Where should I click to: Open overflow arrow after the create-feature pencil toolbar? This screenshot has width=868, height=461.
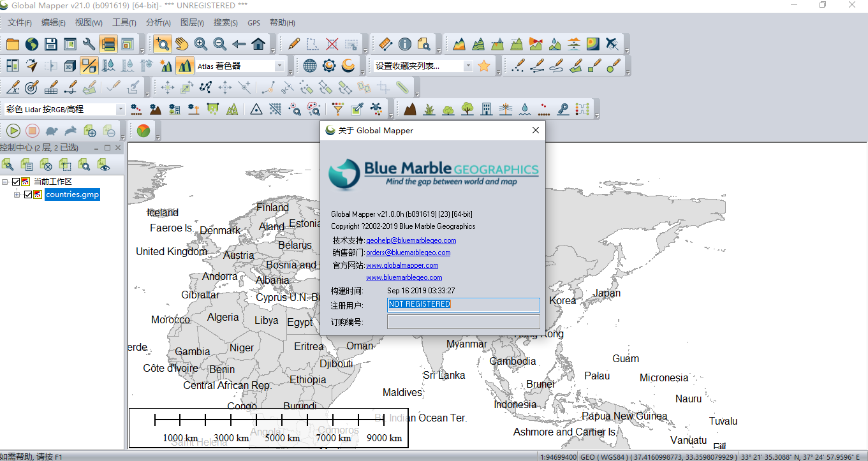628,71
